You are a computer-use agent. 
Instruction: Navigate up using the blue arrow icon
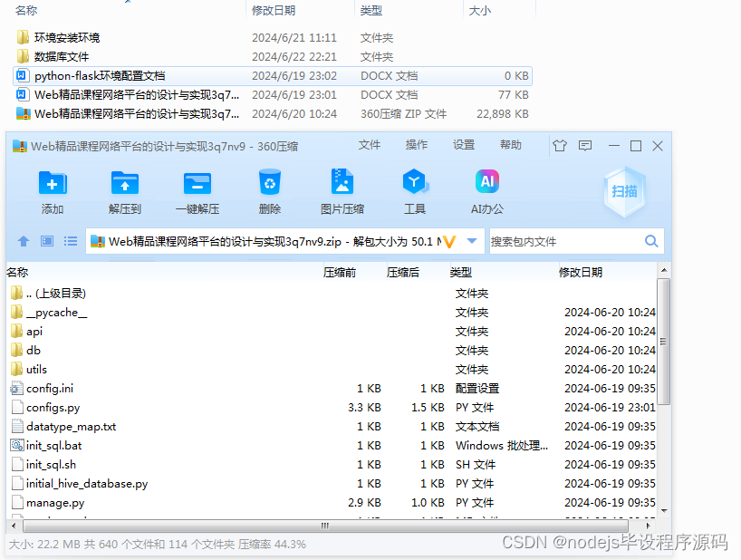(x=23, y=241)
